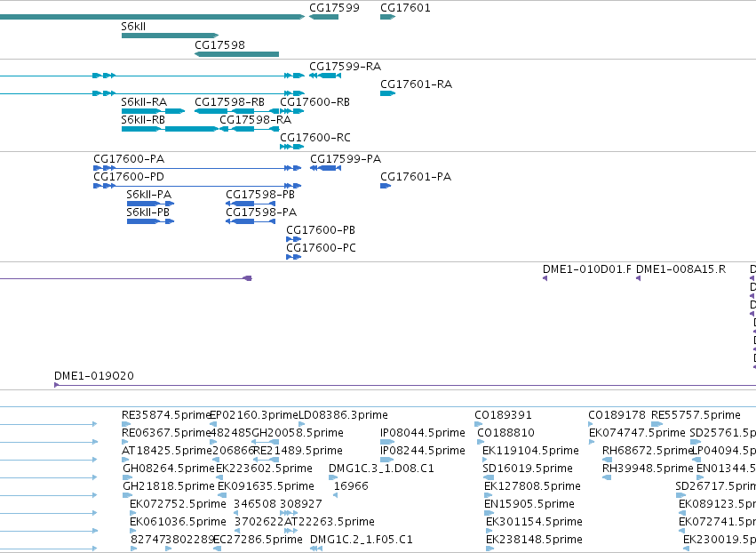Open the CG17598 gene label
This screenshot has height=553, width=756.
pyautogui.click(x=219, y=44)
